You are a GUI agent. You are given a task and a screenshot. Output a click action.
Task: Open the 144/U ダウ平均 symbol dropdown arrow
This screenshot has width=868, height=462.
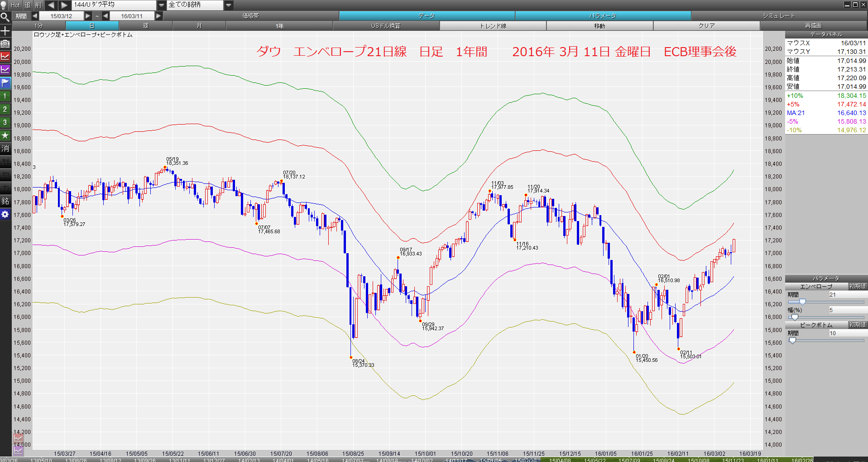162,5
